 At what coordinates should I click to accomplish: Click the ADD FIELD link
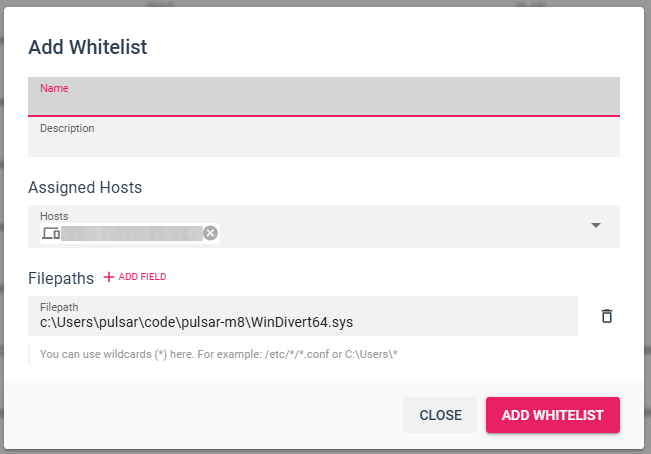click(142, 277)
